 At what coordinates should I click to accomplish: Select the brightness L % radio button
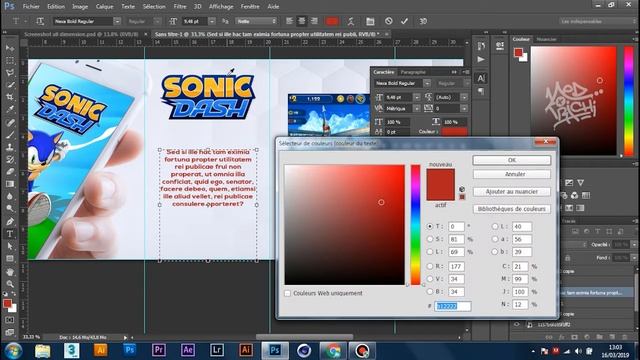point(429,252)
